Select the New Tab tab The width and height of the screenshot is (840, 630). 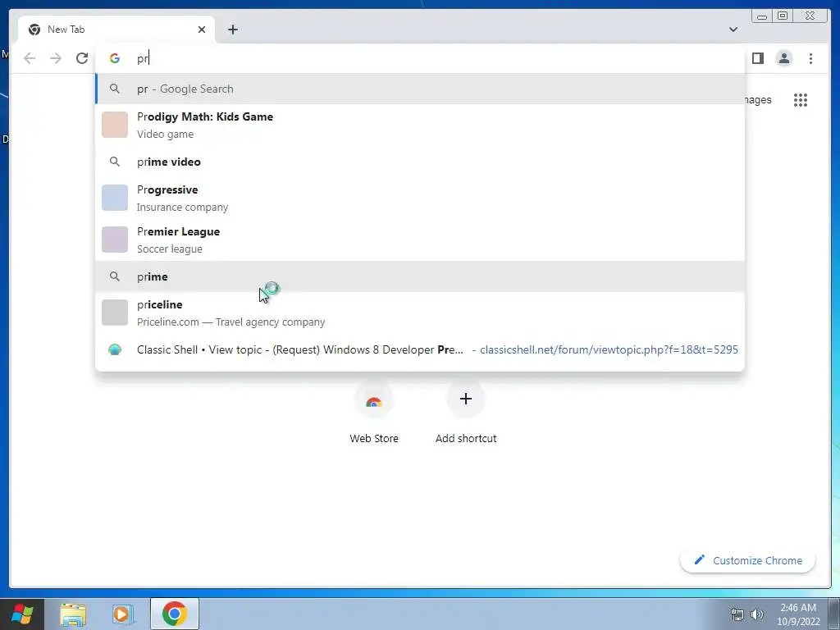[116, 30]
